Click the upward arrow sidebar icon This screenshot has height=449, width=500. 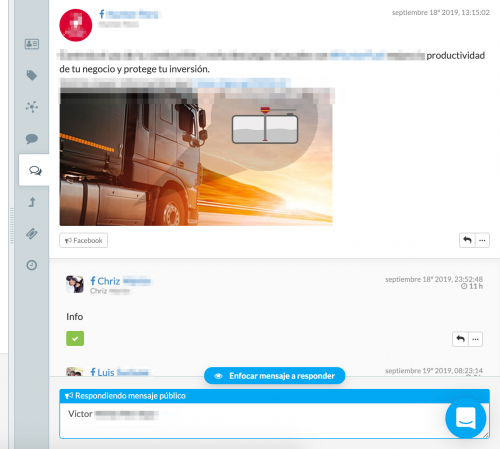click(32, 202)
